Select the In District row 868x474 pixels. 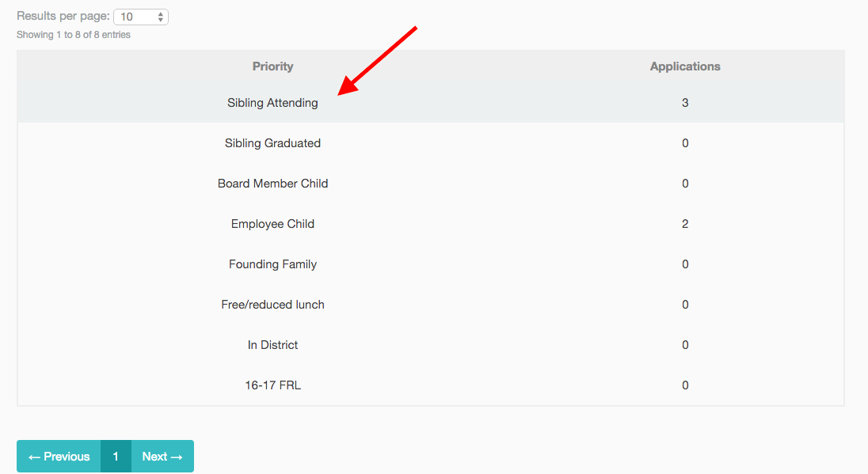pyautogui.click(x=431, y=345)
